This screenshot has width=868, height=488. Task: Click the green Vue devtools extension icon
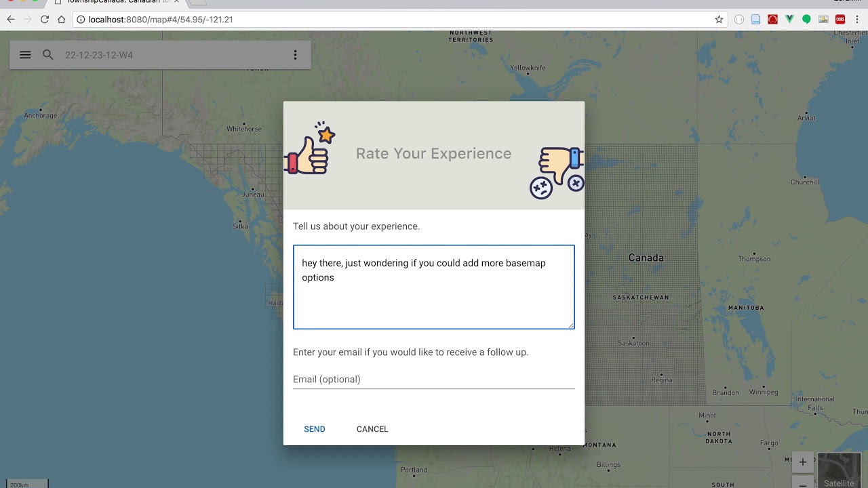(789, 20)
